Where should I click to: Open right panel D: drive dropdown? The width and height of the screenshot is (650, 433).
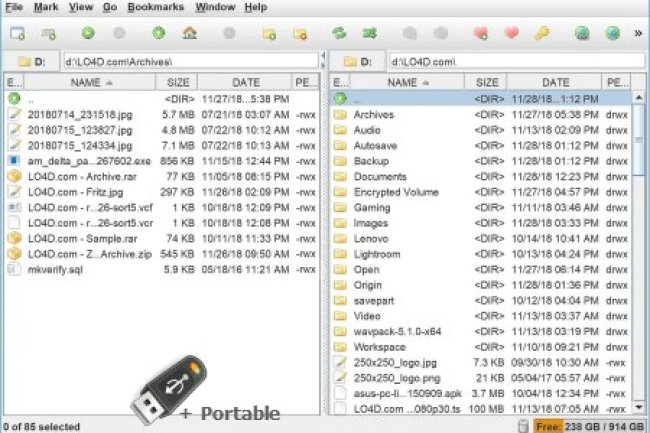[358, 62]
